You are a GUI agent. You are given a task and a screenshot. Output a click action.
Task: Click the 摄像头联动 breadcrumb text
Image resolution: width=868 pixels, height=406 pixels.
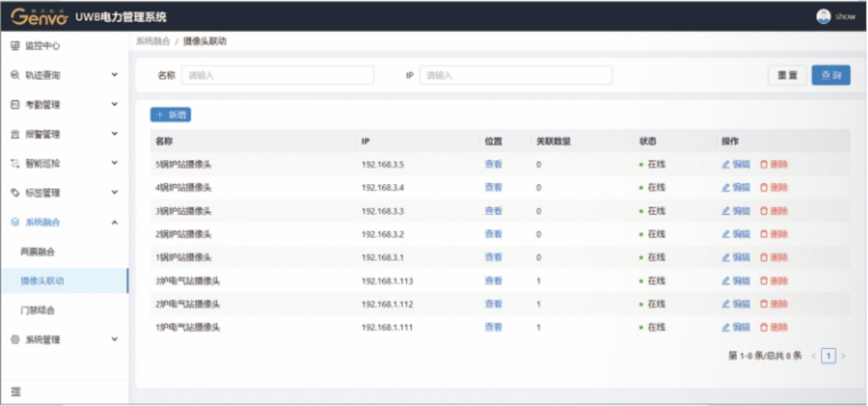pos(204,41)
